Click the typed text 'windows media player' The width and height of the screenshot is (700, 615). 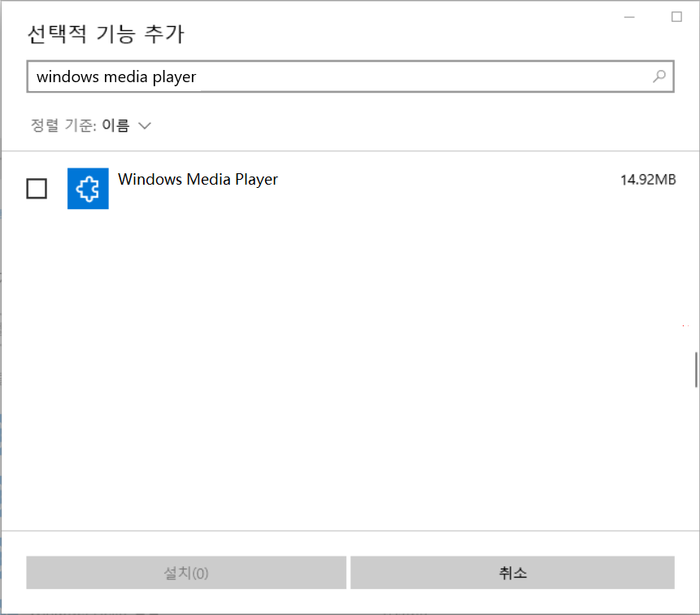click(x=116, y=77)
